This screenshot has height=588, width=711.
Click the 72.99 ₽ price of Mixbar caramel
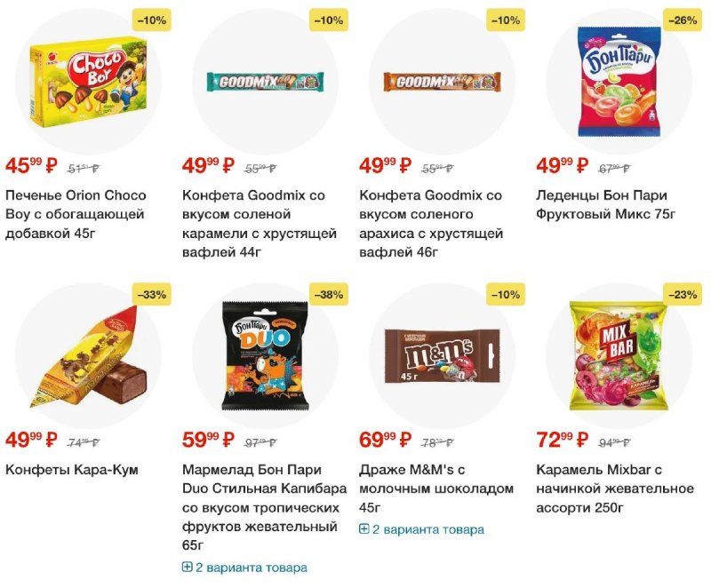click(x=563, y=440)
